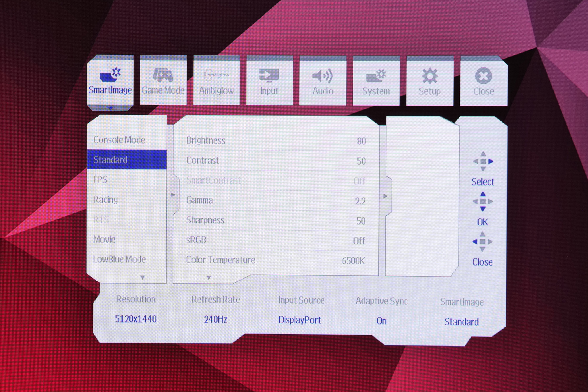Open the Audio speaker icon
Screen dimensions: 588x392
click(323, 76)
